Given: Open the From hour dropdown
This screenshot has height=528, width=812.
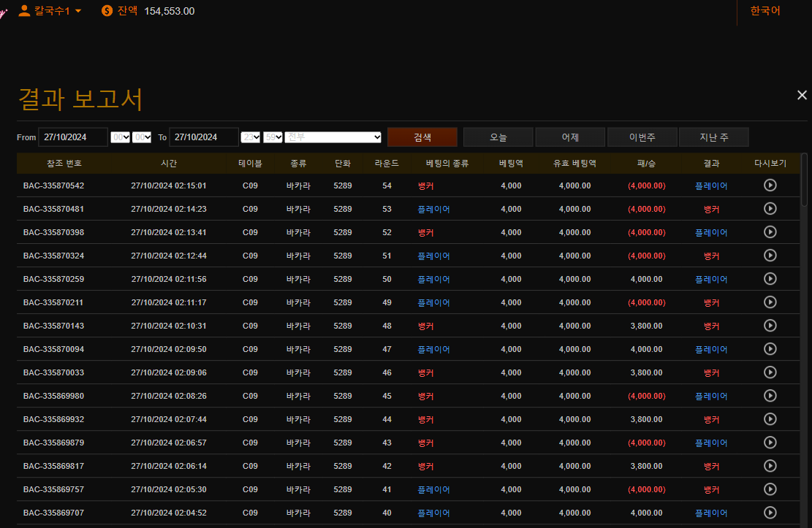Looking at the screenshot, I should [120, 137].
